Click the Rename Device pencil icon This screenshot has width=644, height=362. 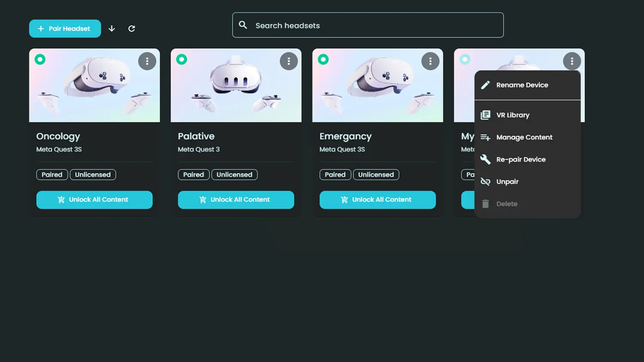click(485, 85)
